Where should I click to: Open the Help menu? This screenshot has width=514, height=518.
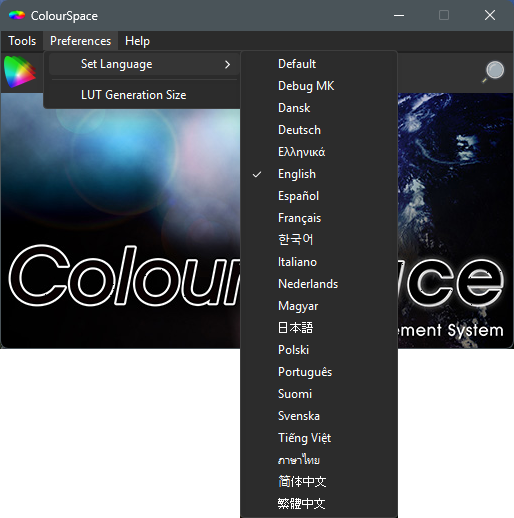[x=137, y=41]
